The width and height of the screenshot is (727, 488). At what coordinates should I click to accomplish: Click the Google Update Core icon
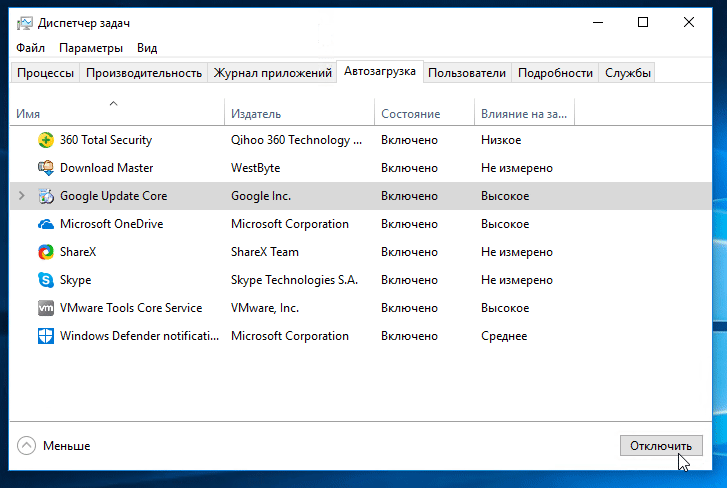45,196
